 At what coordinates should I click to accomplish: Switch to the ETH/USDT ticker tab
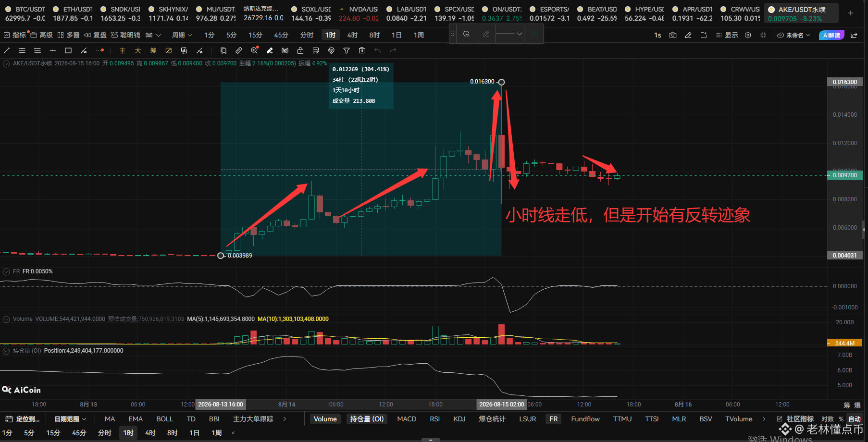(73, 13)
